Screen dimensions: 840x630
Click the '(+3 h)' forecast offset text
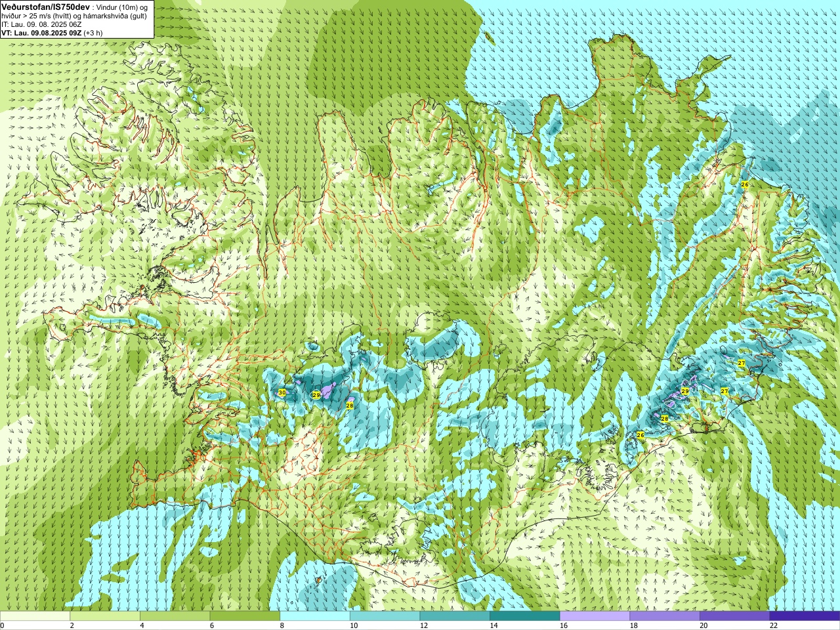(93, 33)
